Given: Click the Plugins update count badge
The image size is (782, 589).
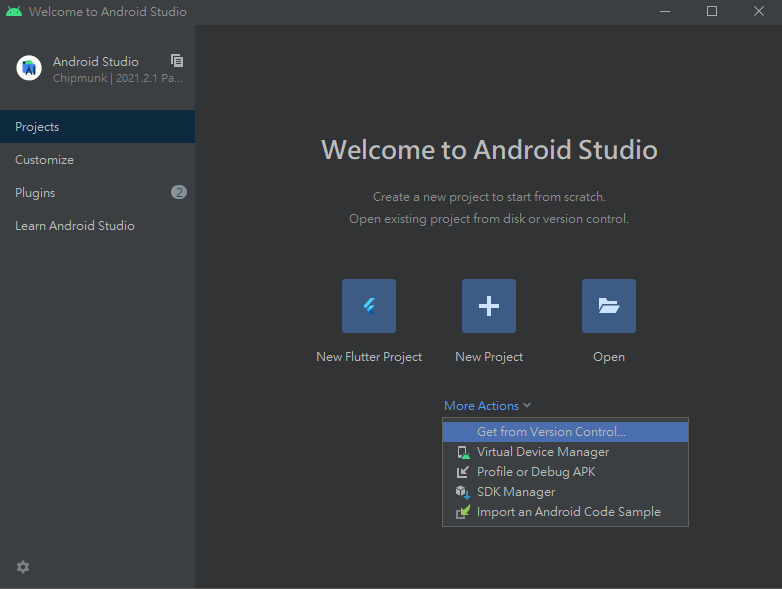Looking at the screenshot, I should click(179, 192).
